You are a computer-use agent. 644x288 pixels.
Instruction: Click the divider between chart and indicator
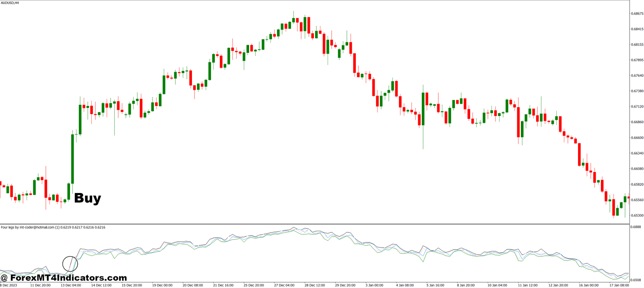tap(314, 224)
